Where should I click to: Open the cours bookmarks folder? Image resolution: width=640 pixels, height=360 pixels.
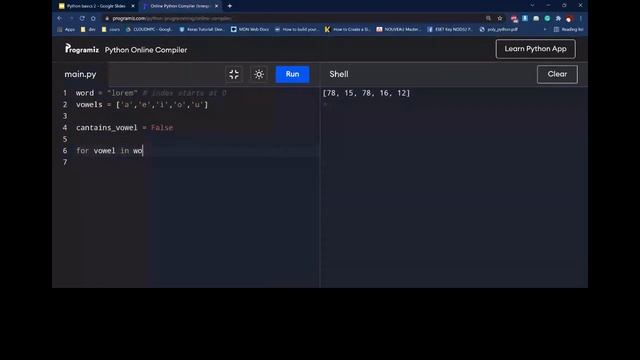(x=111, y=29)
